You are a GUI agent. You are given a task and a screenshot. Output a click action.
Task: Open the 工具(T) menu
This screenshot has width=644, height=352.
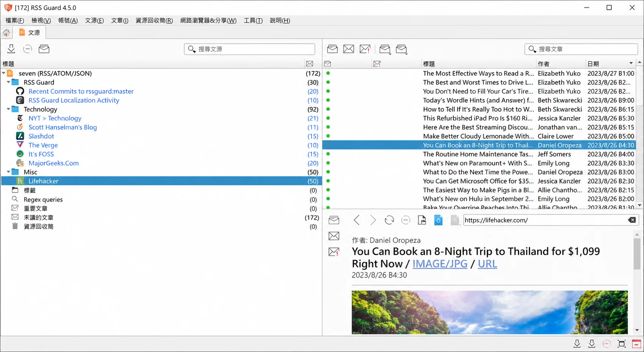click(253, 21)
